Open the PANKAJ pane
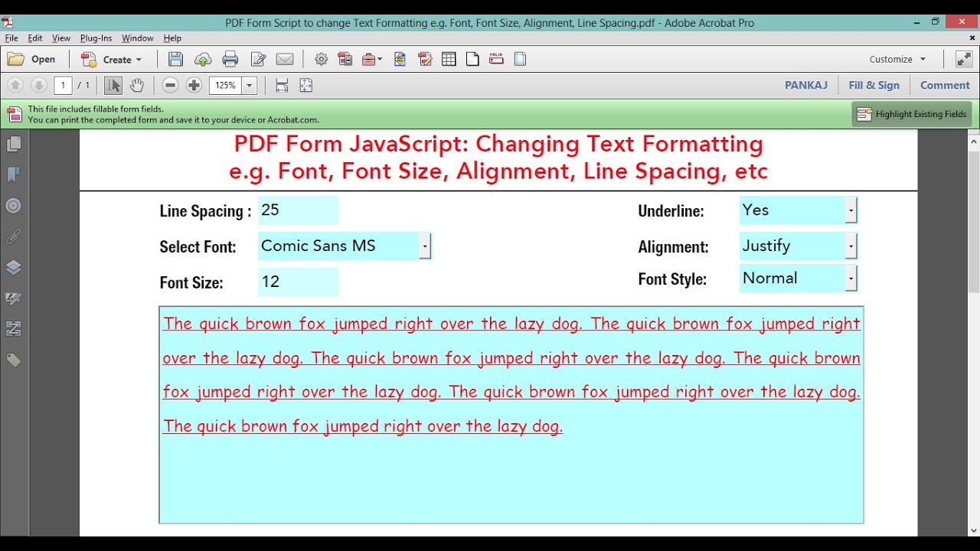Viewport: 980px width, 551px height. click(806, 86)
